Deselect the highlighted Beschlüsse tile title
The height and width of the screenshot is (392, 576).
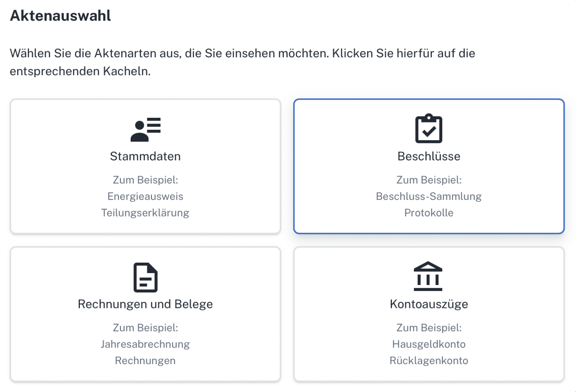point(429,156)
